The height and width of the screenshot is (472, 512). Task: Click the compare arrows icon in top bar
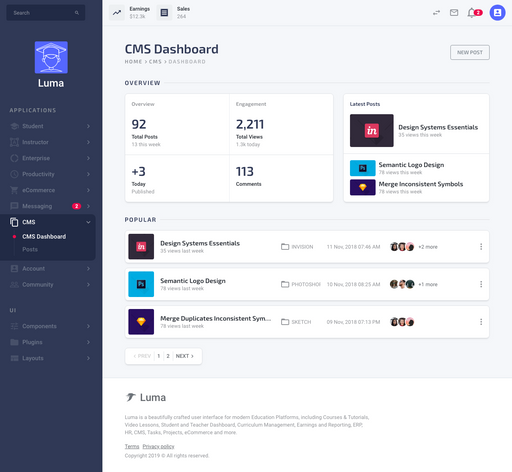[436, 13]
